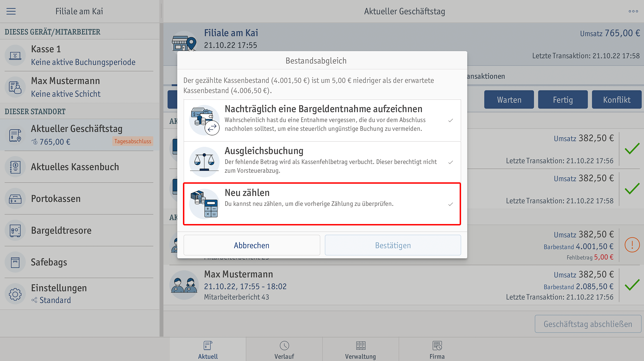Open Aktuelles Kassenbuch in sidebar
This screenshot has height=361, width=644.
pos(80,167)
